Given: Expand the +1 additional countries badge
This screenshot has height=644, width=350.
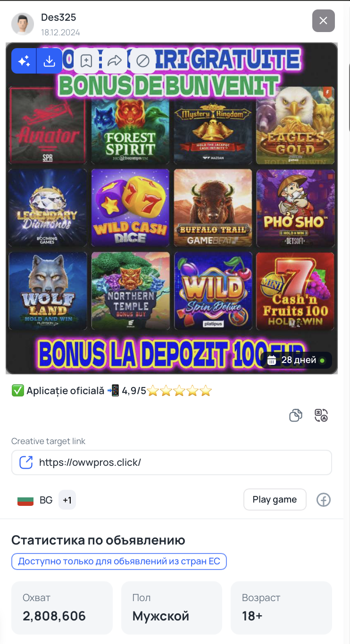Looking at the screenshot, I should [x=67, y=500].
